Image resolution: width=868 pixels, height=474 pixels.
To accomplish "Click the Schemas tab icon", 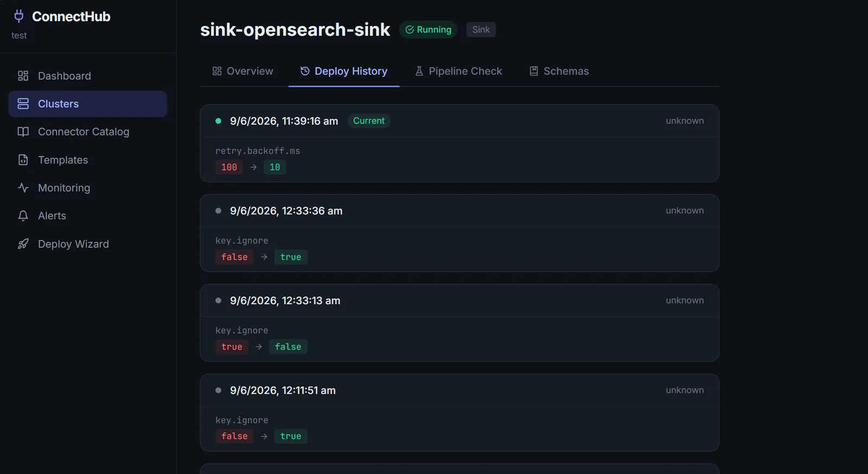I will (534, 71).
